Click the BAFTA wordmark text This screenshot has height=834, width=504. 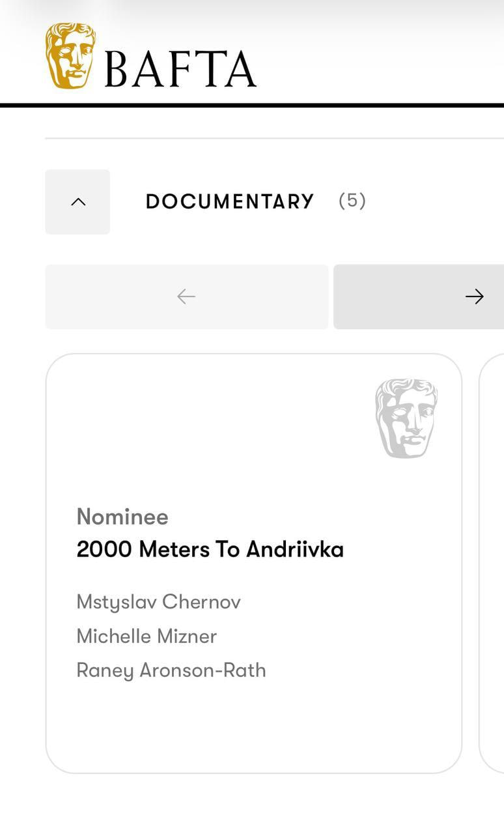180,69
